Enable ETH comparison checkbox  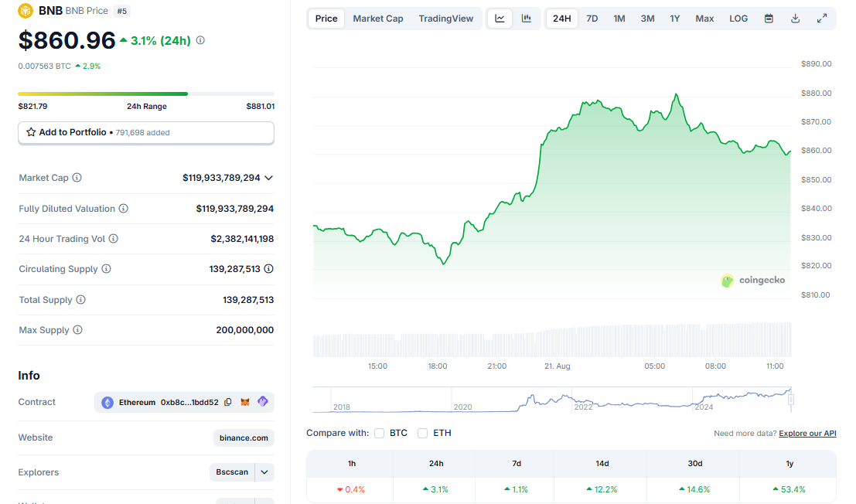pos(422,433)
